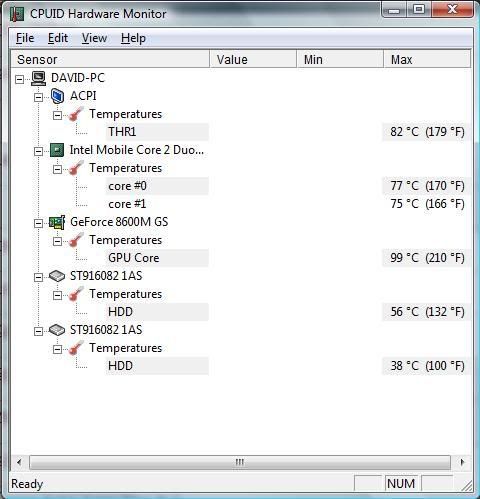The width and height of the screenshot is (480, 499).
Task: Open the Help menu
Action: pyautogui.click(x=133, y=38)
